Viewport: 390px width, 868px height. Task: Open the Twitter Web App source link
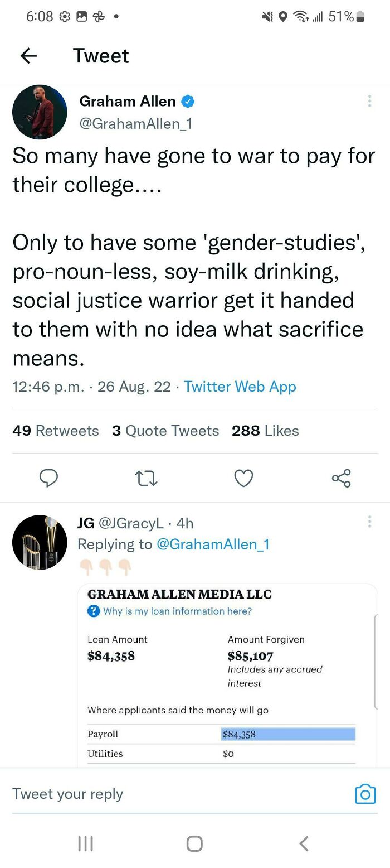pyautogui.click(x=240, y=387)
